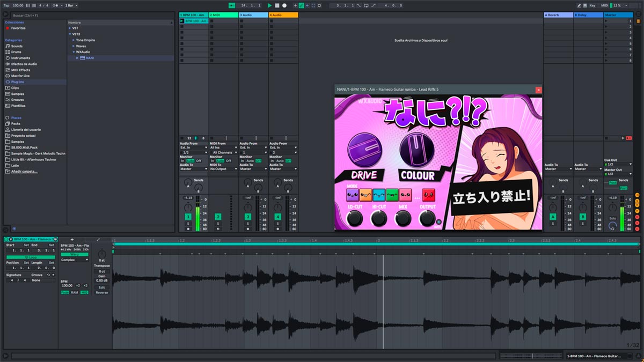Select the orange face mode in NANI
Image resolution: width=644 pixels, height=362 pixels.
[366, 195]
